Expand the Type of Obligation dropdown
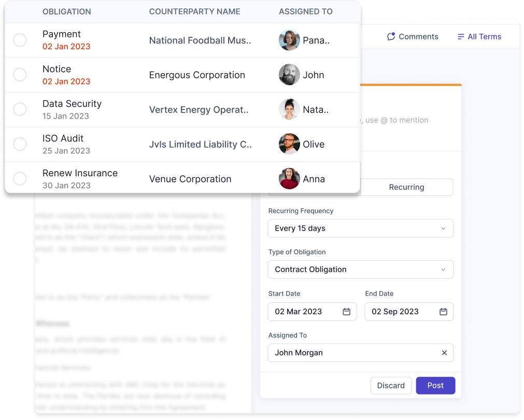This screenshot has height=420, width=524. (x=361, y=270)
